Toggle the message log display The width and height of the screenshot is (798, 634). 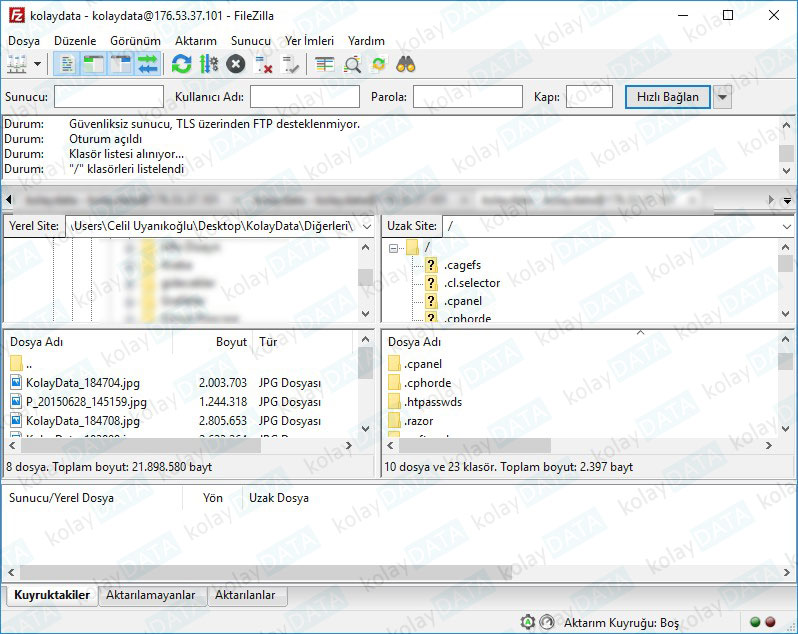click(x=67, y=65)
